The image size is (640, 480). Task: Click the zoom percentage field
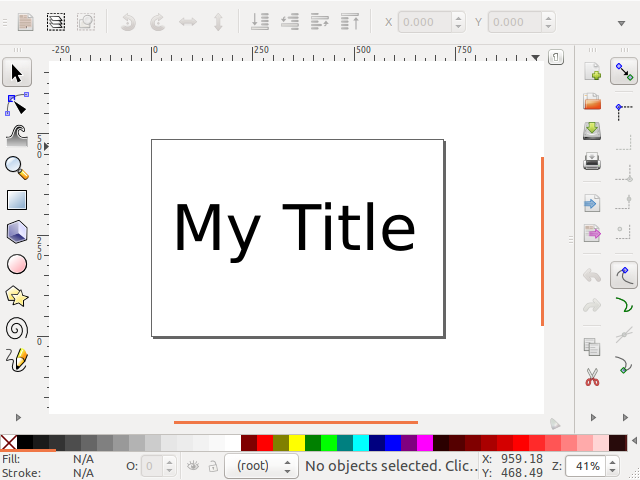pyautogui.click(x=587, y=466)
